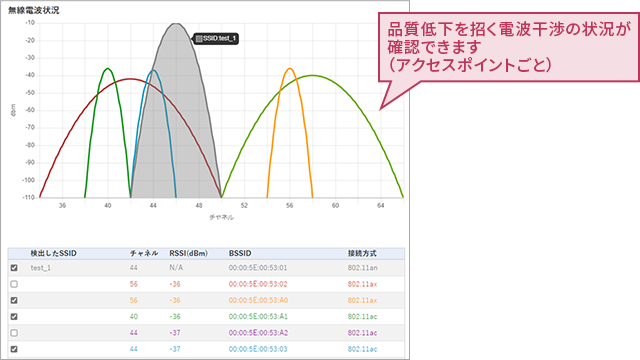Click the N/A RSSI value
640x360 pixels.
176,268
